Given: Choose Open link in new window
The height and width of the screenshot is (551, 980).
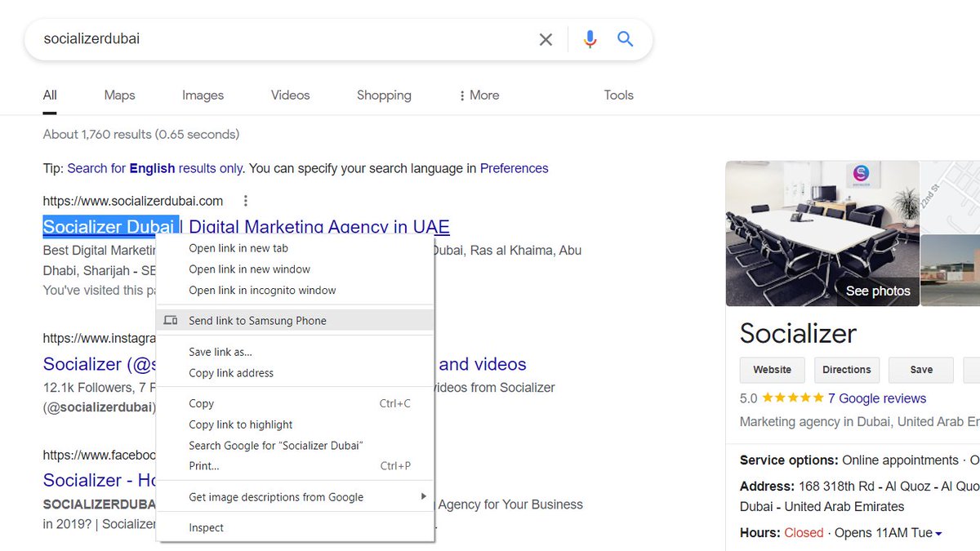Looking at the screenshot, I should [x=295, y=269].
